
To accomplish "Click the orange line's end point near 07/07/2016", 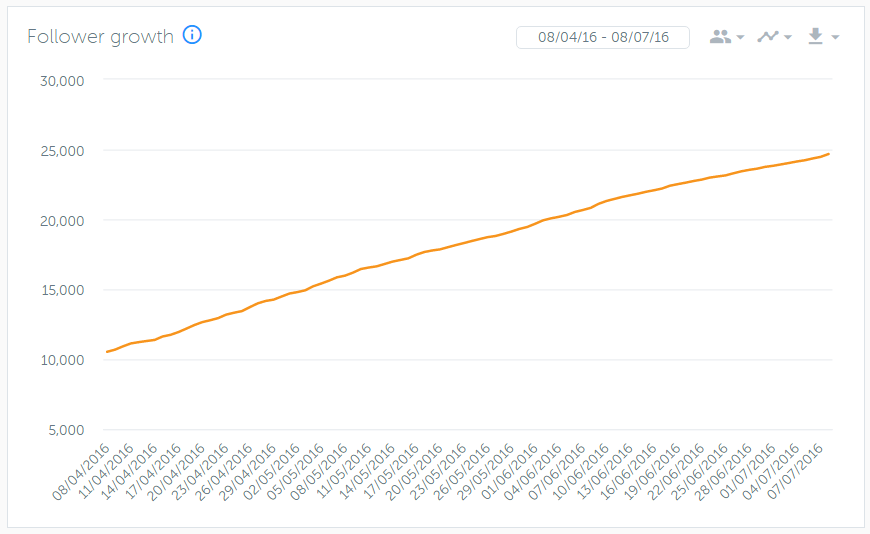I will pyautogui.click(x=828, y=154).
